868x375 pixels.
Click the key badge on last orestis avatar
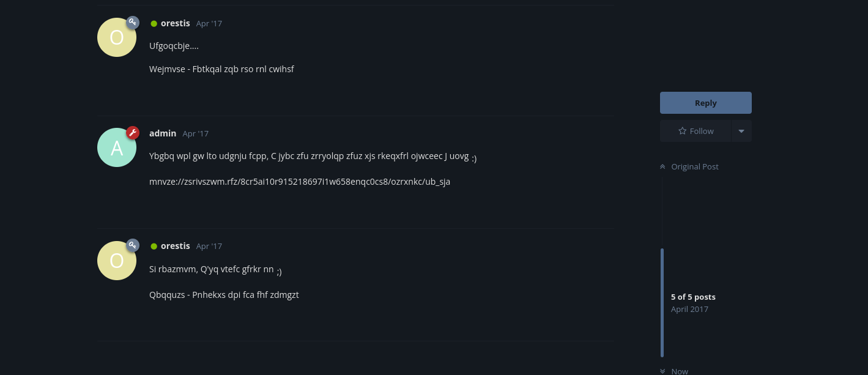[133, 245]
